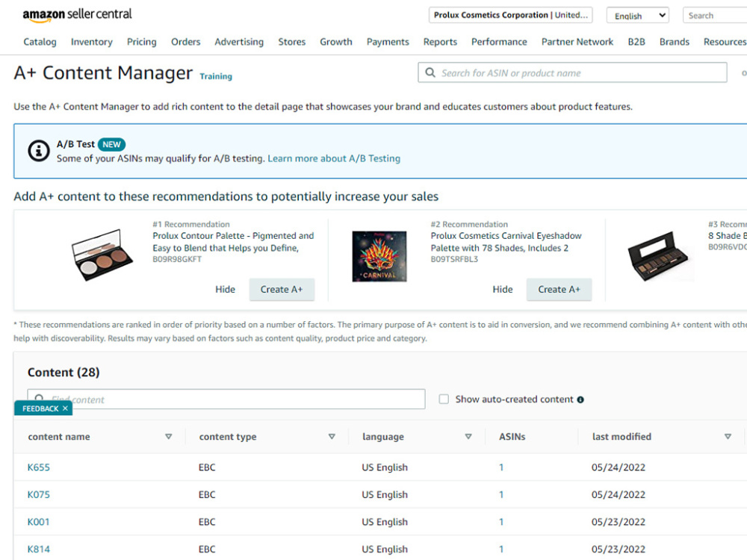Open the Training link
Viewport: 747px width, 560px height.
coord(216,76)
